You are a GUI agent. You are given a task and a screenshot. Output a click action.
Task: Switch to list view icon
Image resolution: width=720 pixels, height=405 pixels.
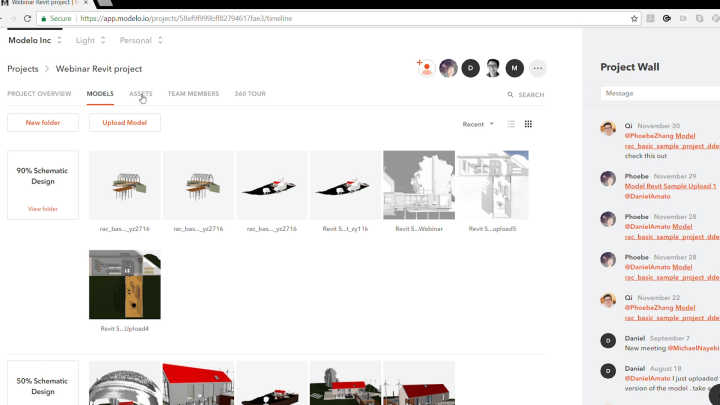pyautogui.click(x=511, y=124)
